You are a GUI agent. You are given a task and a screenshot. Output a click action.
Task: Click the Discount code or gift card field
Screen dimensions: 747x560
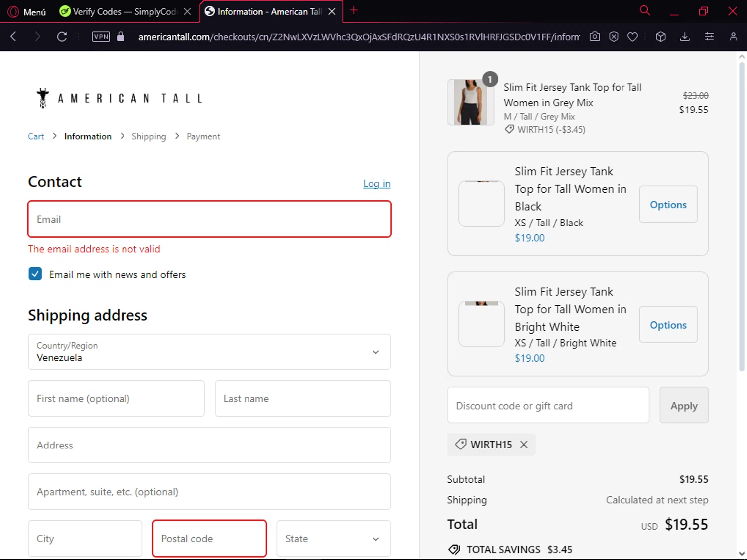(x=548, y=405)
